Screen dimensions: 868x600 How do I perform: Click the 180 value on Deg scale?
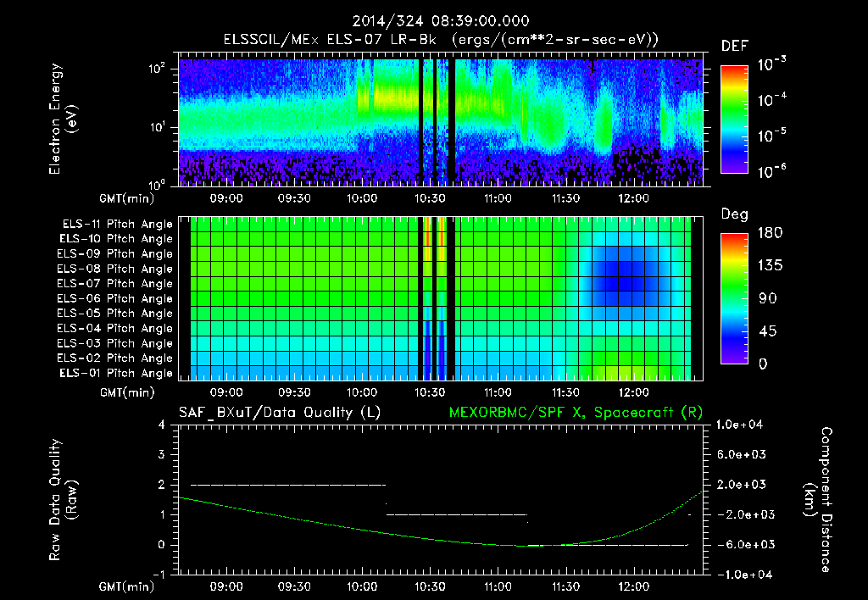point(770,233)
